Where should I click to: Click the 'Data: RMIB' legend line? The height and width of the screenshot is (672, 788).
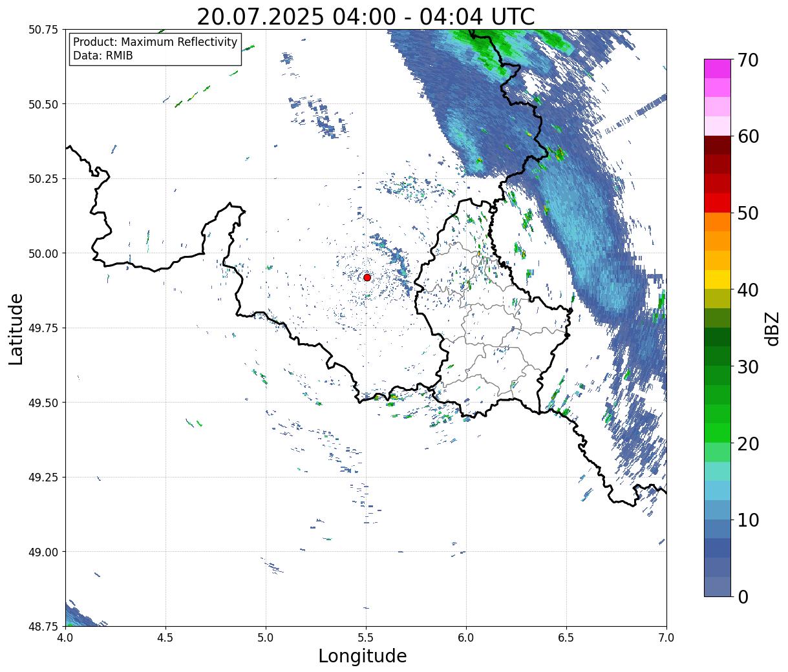[103, 56]
